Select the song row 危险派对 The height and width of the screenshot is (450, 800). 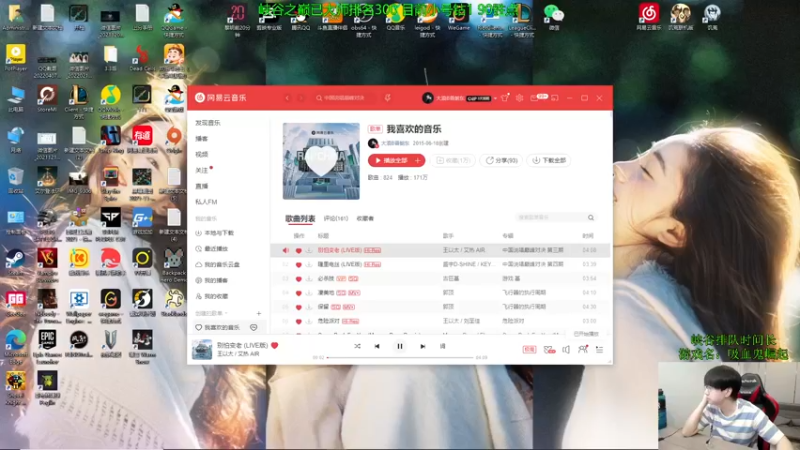coord(440,321)
